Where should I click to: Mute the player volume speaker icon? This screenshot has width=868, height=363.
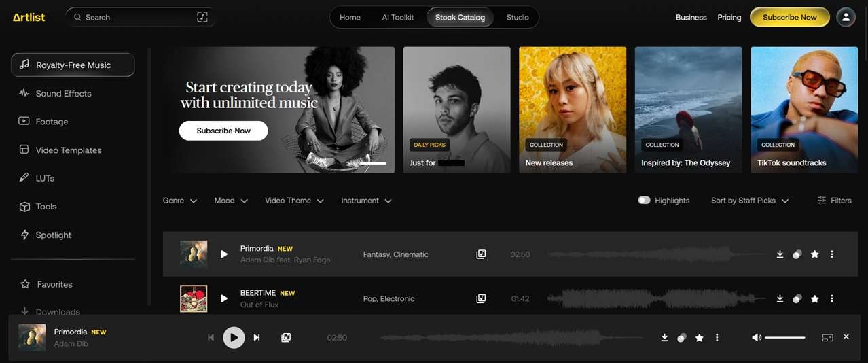click(x=757, y=337)
